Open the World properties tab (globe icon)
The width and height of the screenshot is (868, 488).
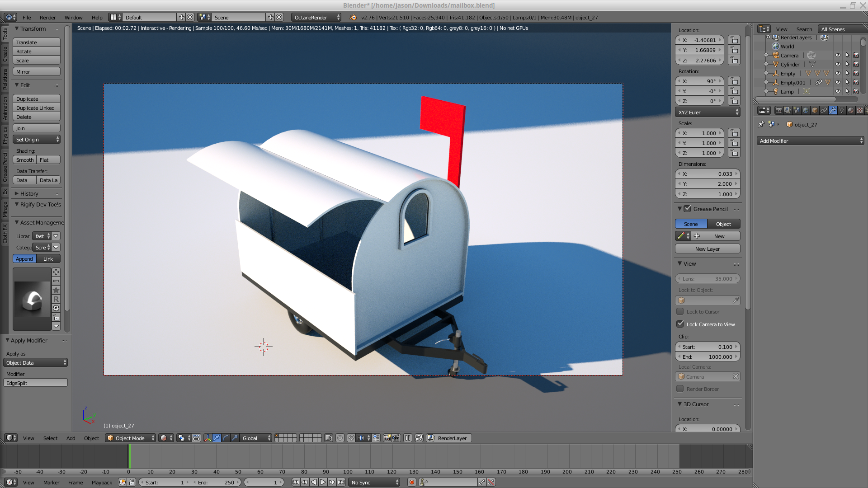(x=806, y=110)
